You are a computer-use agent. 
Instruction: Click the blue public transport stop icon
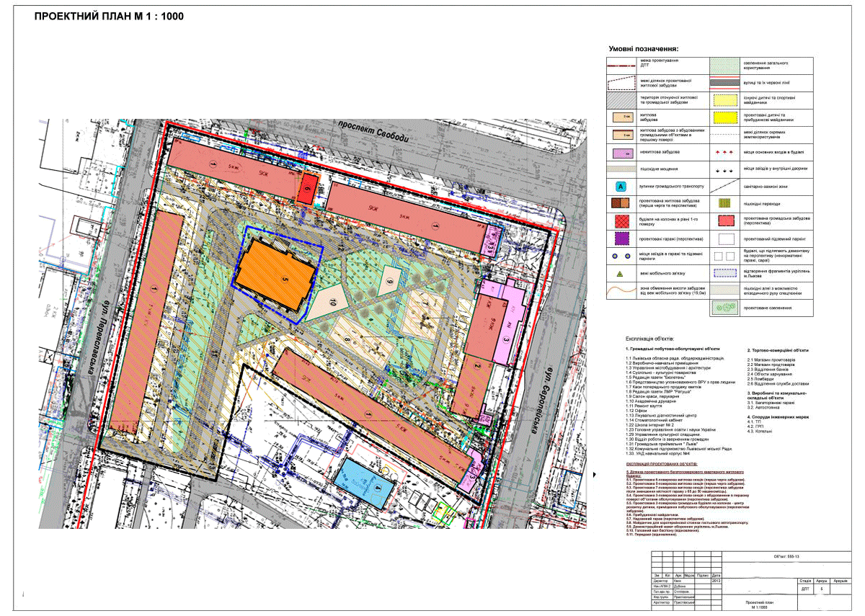621,186
